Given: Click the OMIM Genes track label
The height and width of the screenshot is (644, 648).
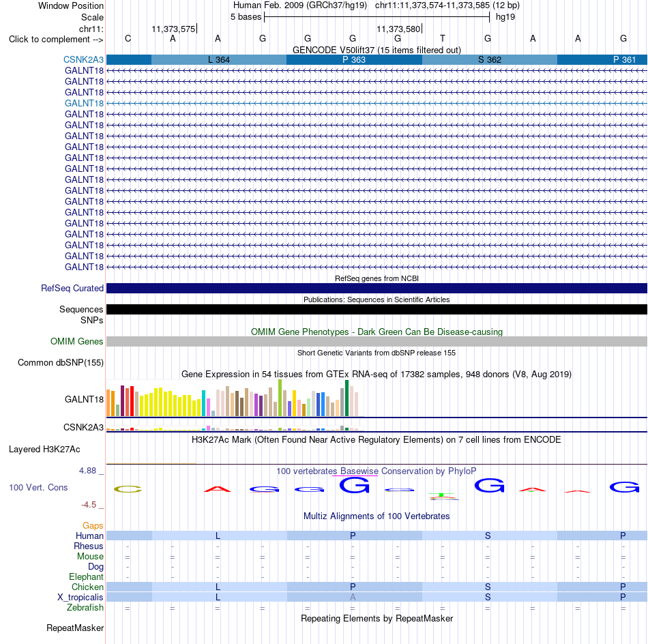Looking at the screenshot, I should coord(76,341).
